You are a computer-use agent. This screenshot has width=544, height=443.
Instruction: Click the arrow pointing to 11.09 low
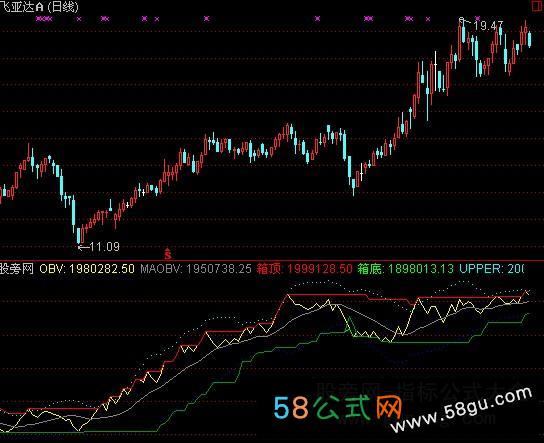coord(83,247)
